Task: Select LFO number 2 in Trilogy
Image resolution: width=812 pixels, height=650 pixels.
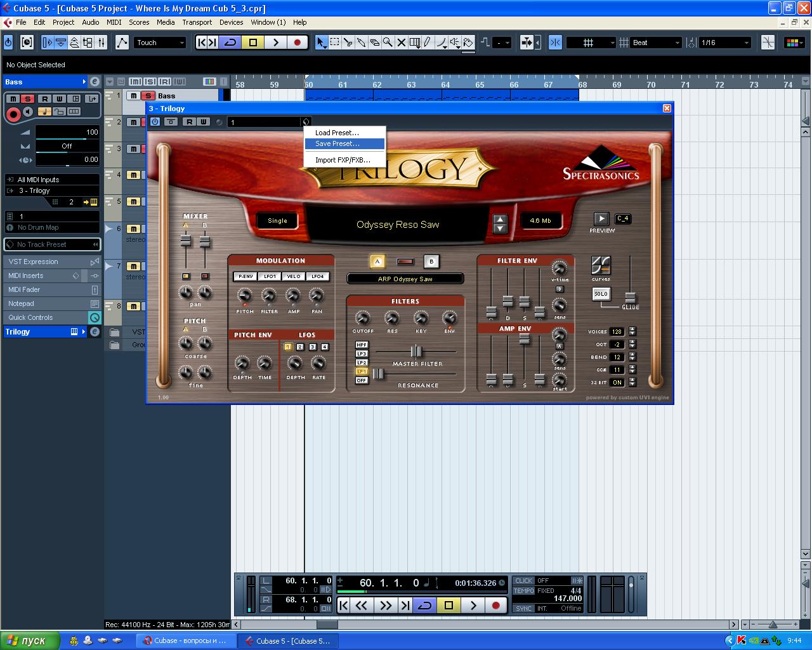Action: coord(300,347)
